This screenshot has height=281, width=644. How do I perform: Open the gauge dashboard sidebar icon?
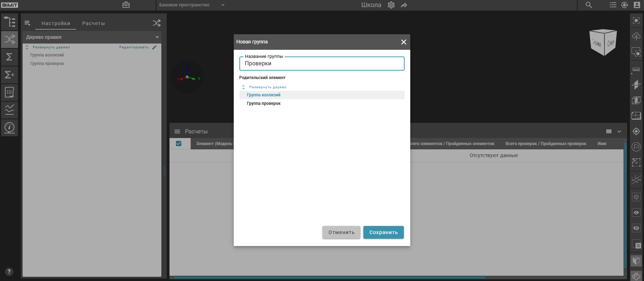click(10, 127)
